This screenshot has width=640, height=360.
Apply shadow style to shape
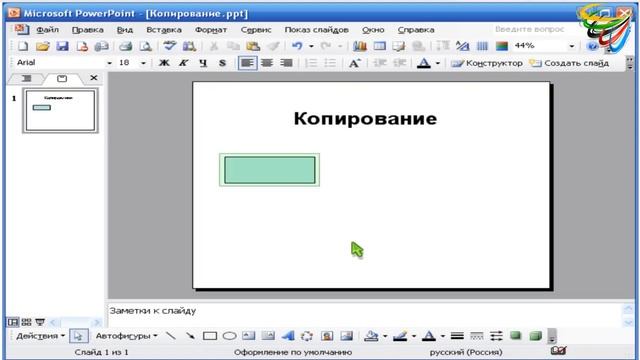point(516,336)
